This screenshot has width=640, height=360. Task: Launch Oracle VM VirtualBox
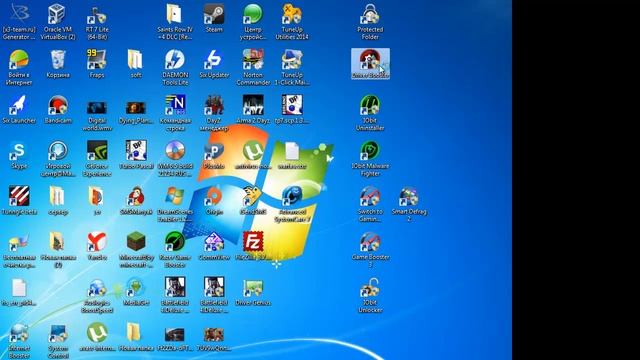(58, 22)
